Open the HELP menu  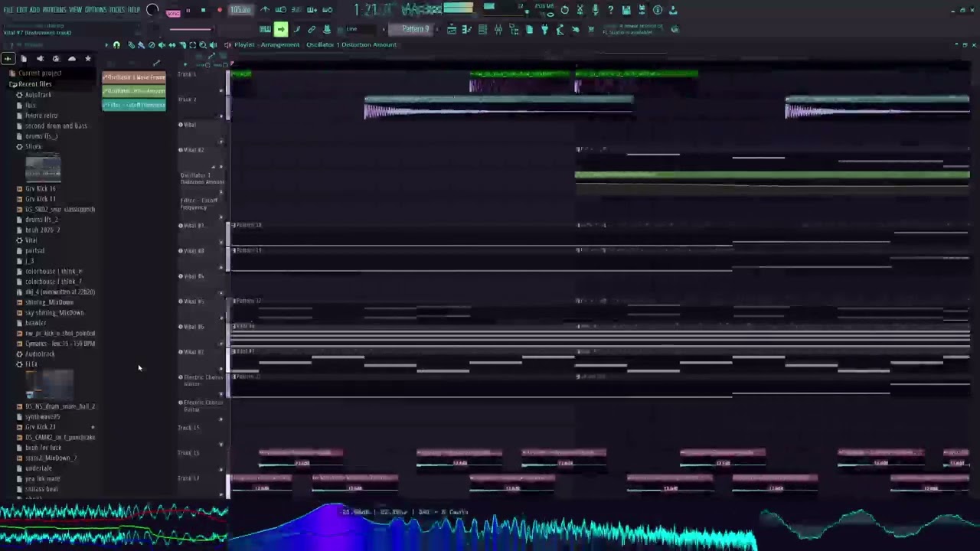click(134, 10)
